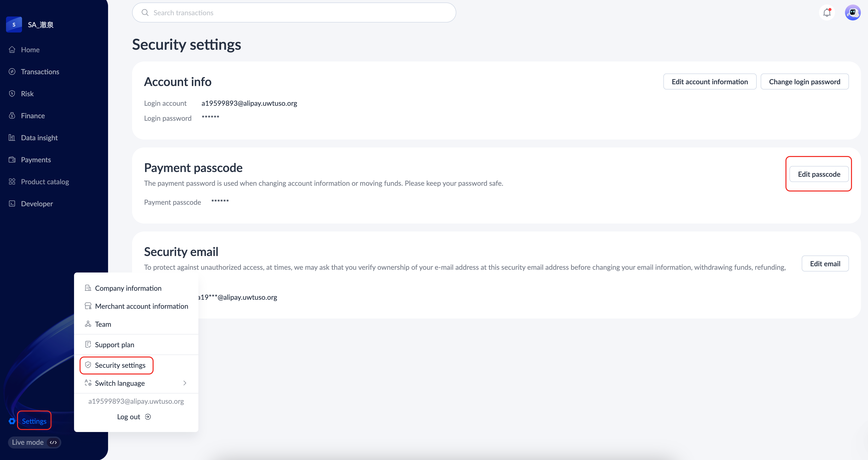Click the Developer terminal icon
The height and width of the screenshot is (460, 868).
coord(12,204)
